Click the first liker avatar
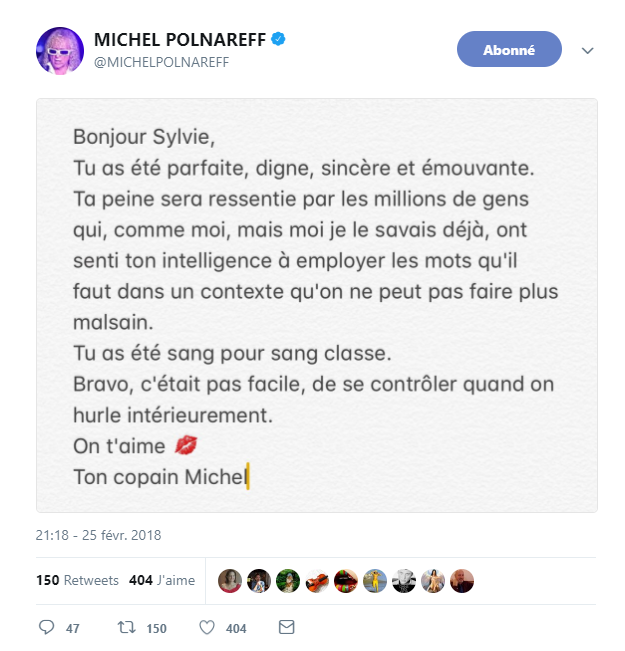This screenshot has height=651, width=625. [x=231, y=580]
